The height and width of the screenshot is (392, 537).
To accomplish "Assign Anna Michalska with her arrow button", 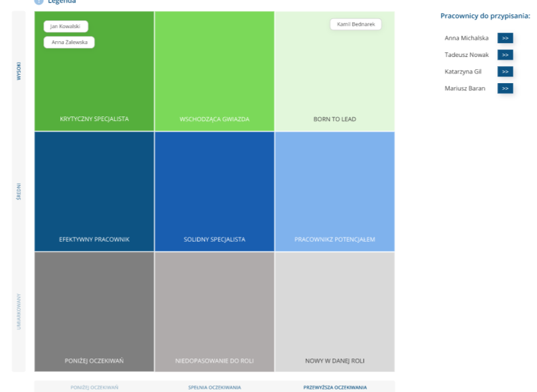I will (505, 38).
